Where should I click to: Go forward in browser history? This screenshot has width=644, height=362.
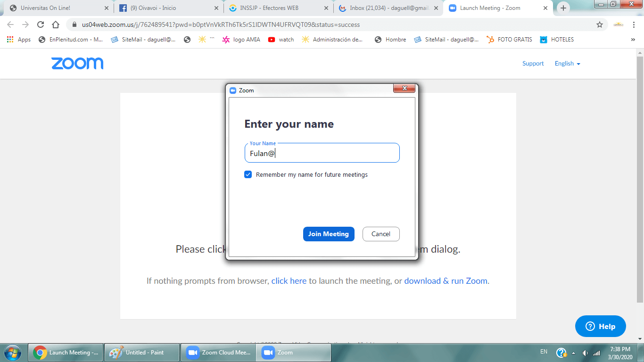point(25,25)
